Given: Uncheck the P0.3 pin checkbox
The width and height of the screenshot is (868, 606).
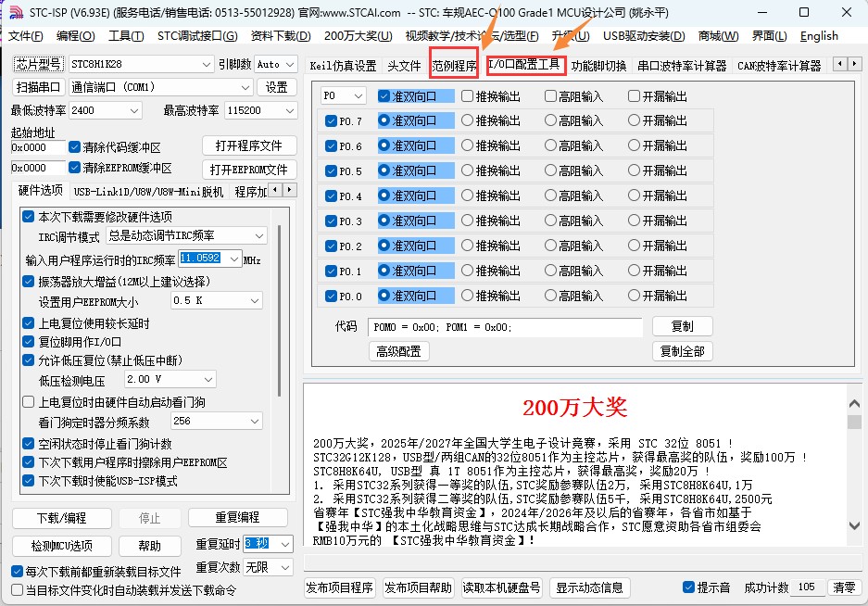Looking at the screenshot, I should (x=331, y=221).
